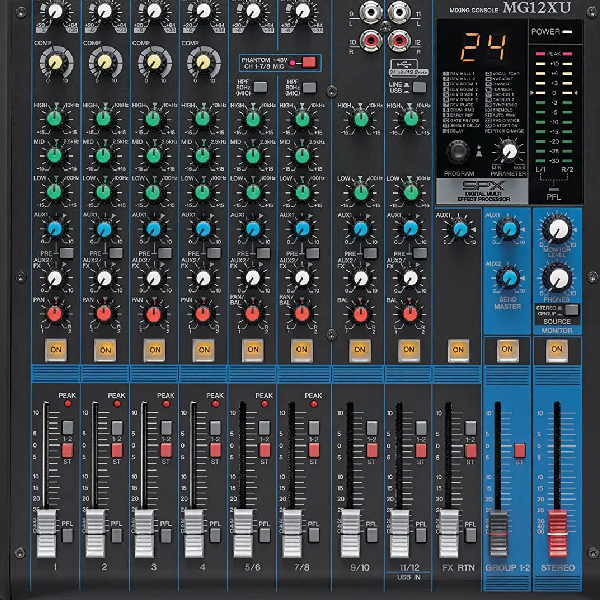Click FX RTN fader handle

tap(449, 533)
